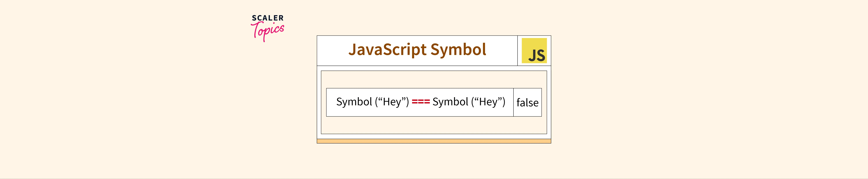Click the left Symbol keyword in the expression
868x179 pixels.
click(x=354, y=102)
